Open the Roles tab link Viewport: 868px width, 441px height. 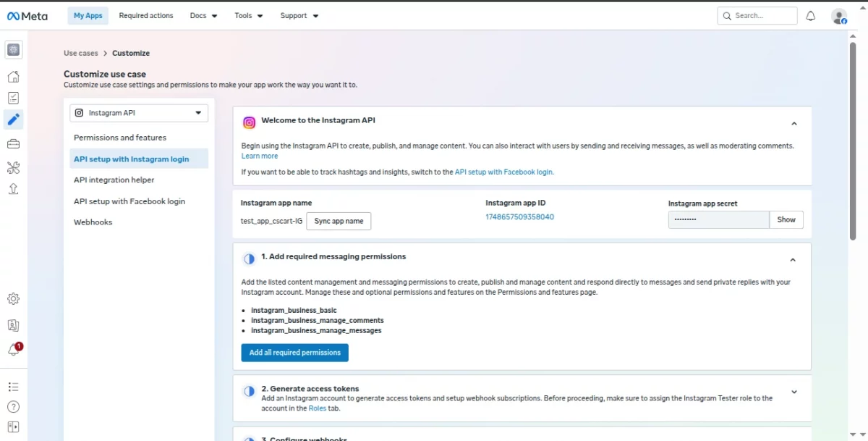tap(318, 408)
